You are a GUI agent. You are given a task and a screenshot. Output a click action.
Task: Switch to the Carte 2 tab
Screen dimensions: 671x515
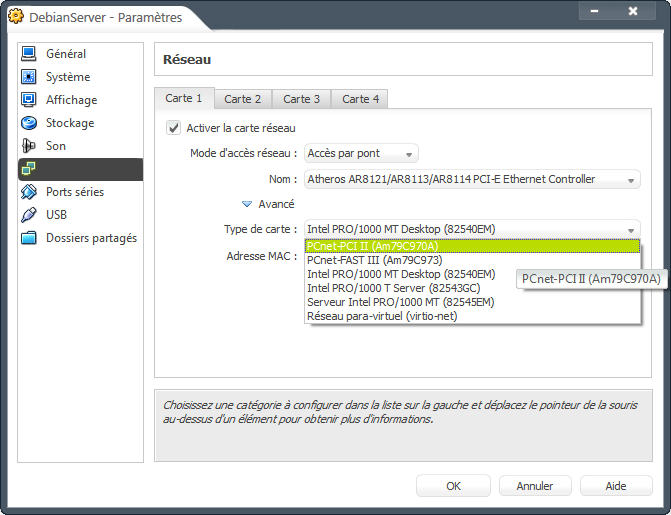(x=243, y=99)
